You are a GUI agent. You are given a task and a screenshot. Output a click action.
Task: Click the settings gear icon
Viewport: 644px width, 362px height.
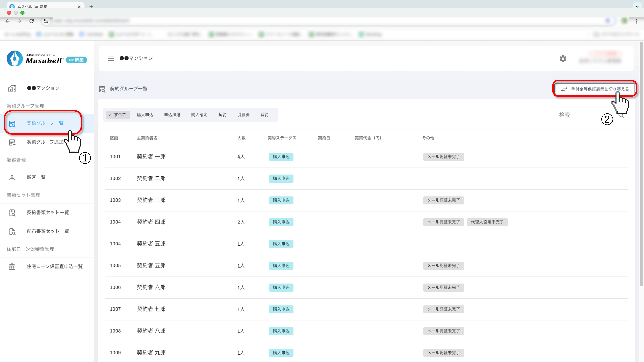[x=563, y=59]
